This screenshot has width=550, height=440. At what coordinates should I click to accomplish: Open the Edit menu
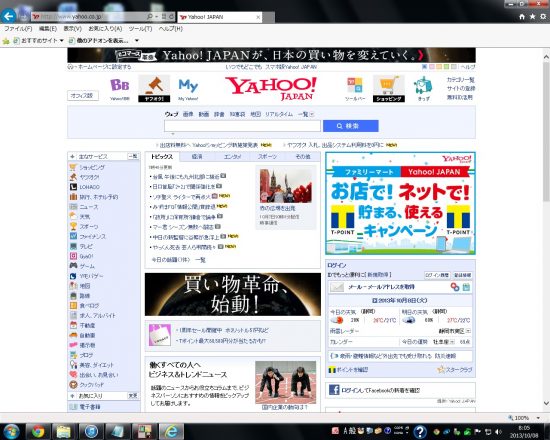click(48, 29)
